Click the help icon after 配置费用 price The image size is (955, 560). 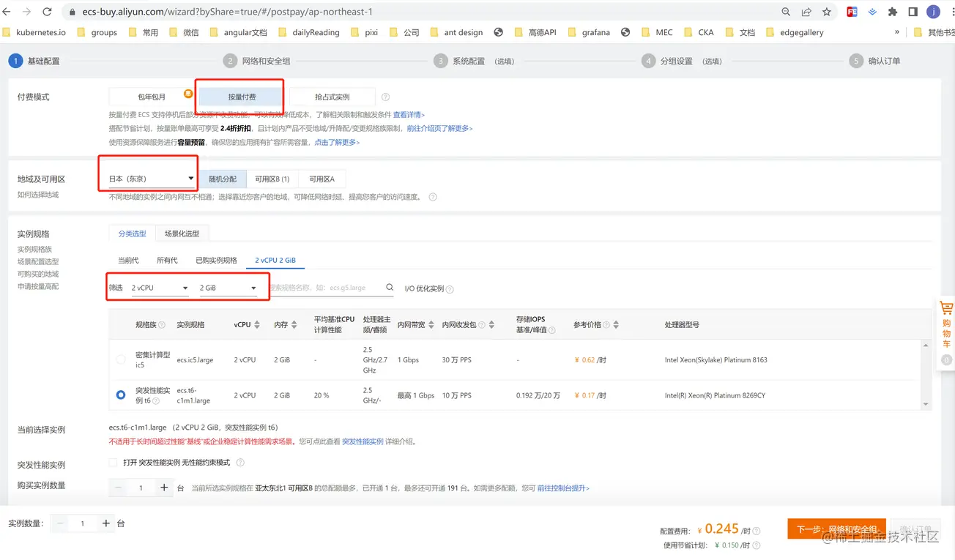click(757, 531)
